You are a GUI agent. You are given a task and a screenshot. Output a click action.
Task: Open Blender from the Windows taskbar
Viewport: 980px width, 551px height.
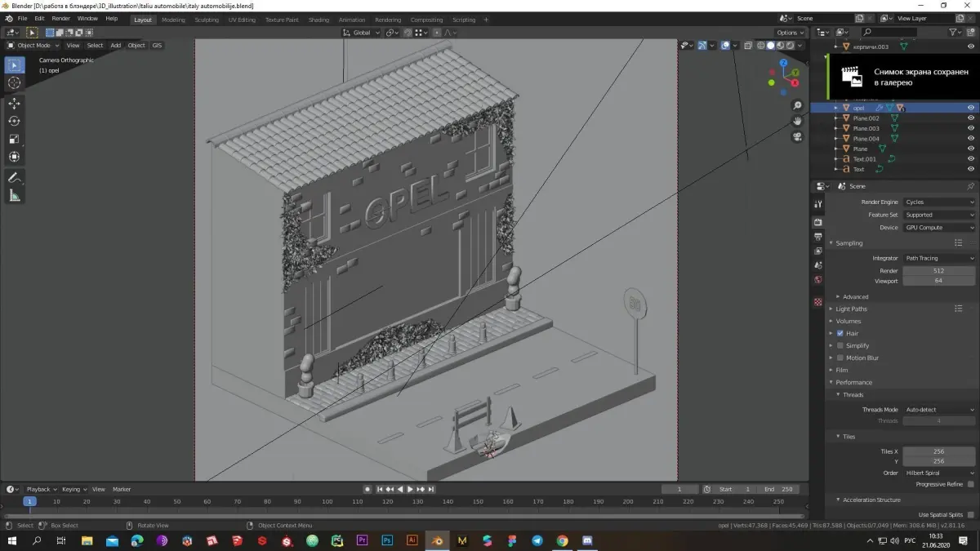tap(439, 540)
